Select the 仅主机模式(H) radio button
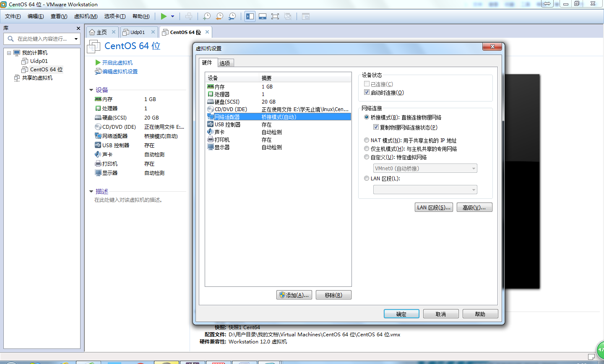 tap(367, 149)
